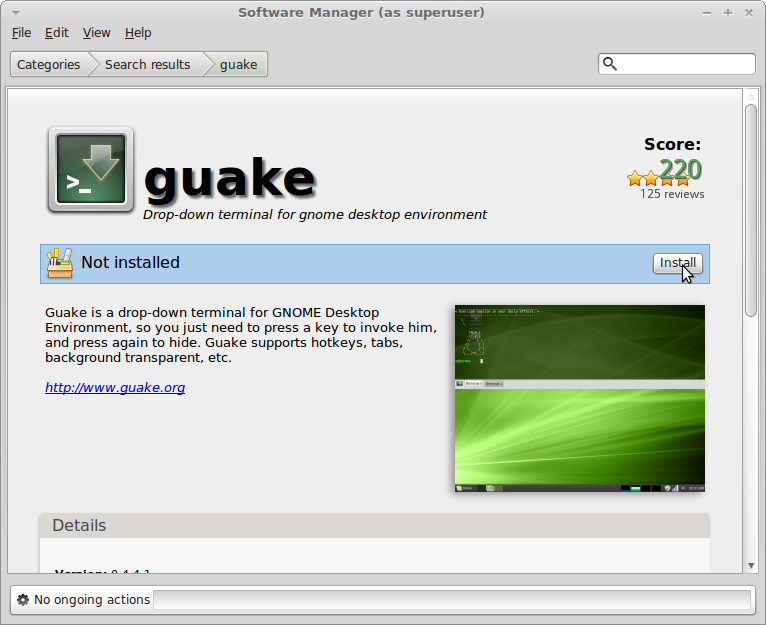Go back to Categories breadcrumb
This screenshot has width=766, height=625.
tap(48, 65)
